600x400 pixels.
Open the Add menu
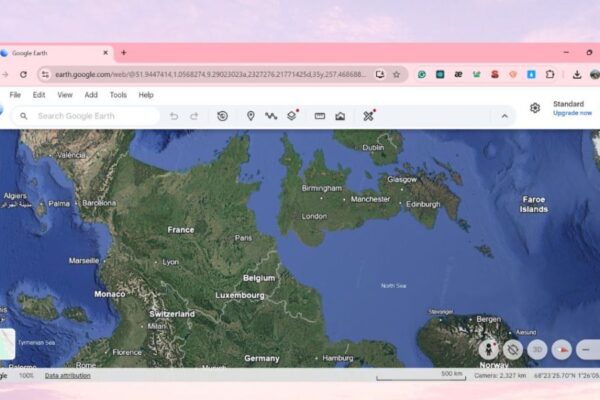pos(91,95)
